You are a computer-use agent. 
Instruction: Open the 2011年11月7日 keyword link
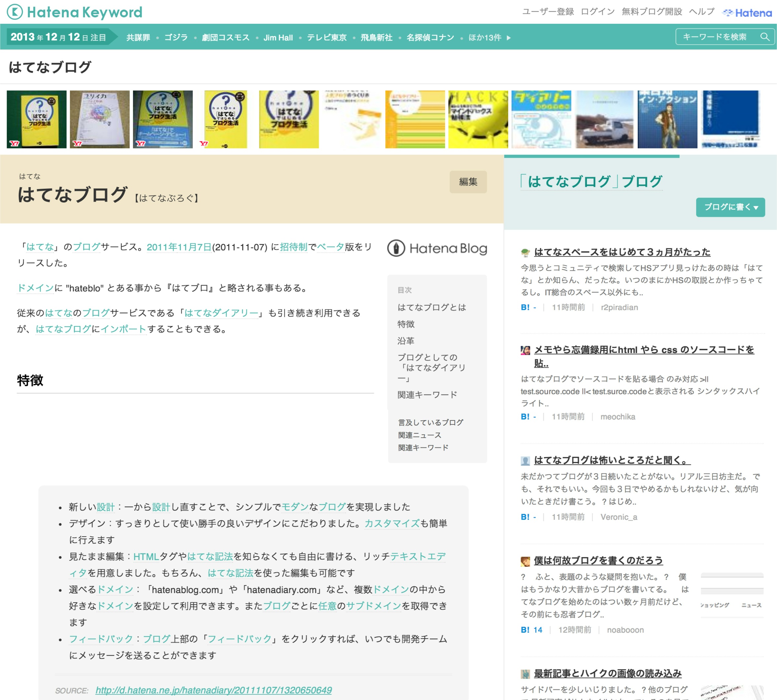[x=179, y=247]
